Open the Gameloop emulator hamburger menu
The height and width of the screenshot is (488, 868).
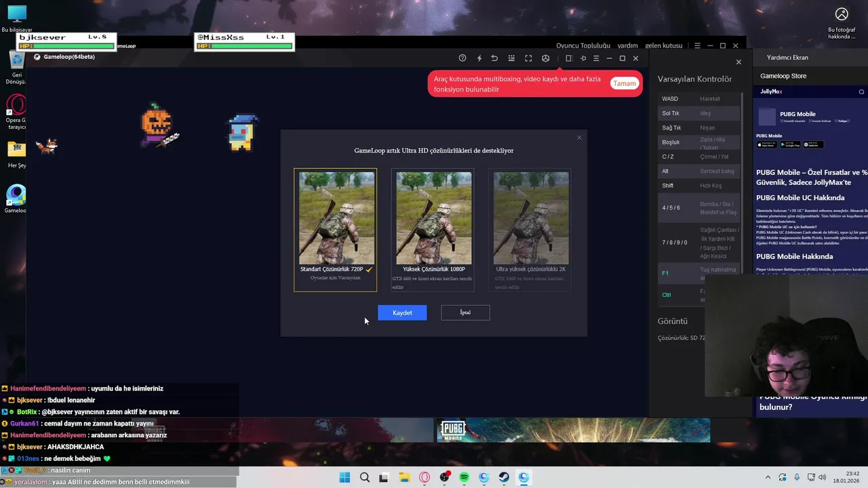pyautogui.click(x=596, y=58)
